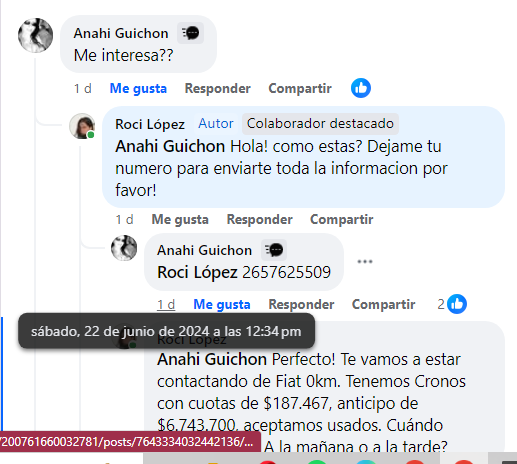Toggle Me gusta on Me interesa comment
The image size is (517, 464).
tap(138, 88)
